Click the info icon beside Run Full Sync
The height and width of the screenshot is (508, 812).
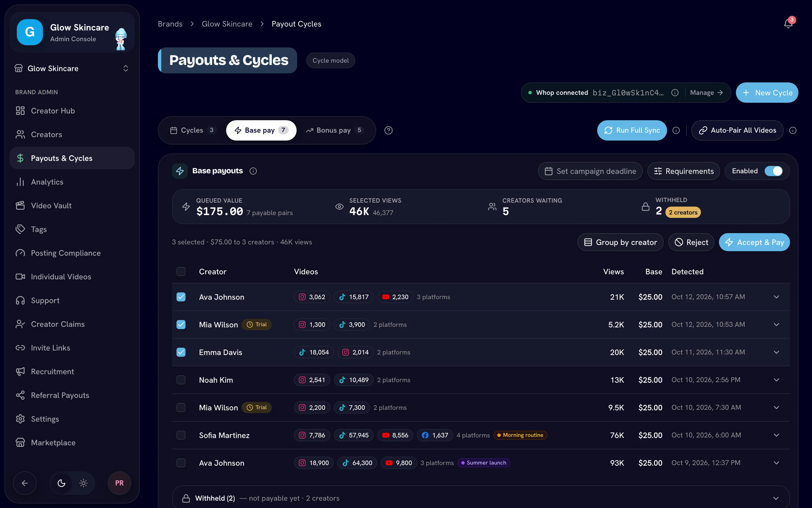coord(676,130)
